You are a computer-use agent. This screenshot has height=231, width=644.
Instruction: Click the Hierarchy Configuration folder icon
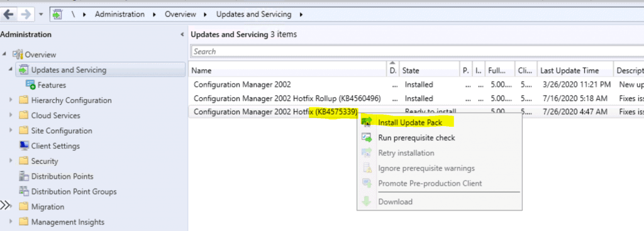(24, 100)
